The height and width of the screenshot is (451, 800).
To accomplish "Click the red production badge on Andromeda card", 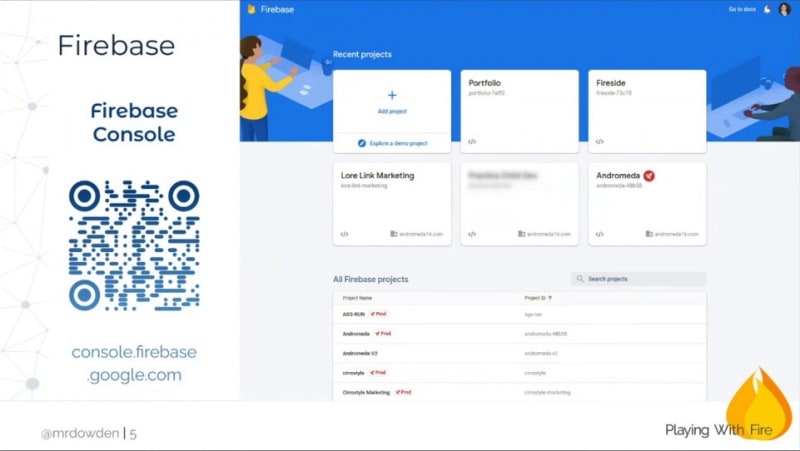I will point(649,176).
